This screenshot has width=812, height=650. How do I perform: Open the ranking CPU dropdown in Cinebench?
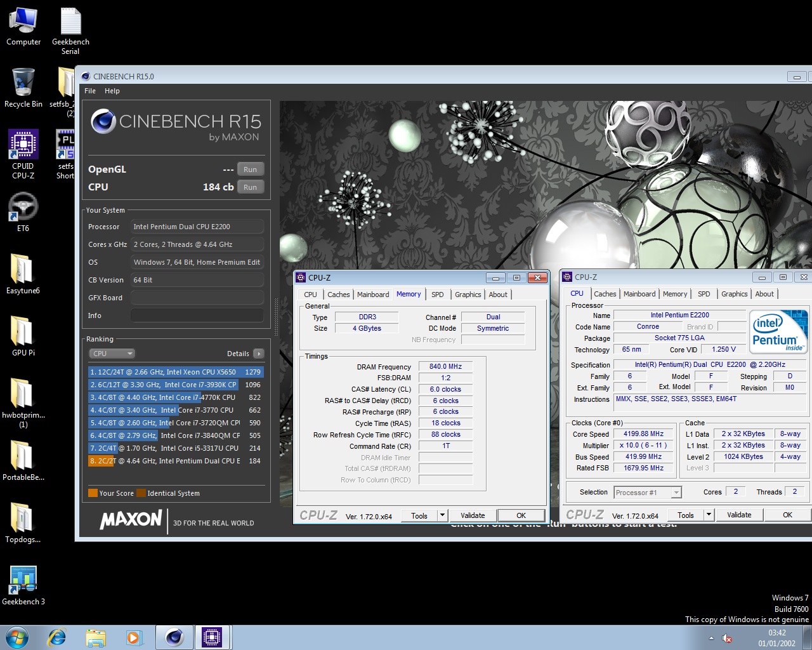point(112,354)
